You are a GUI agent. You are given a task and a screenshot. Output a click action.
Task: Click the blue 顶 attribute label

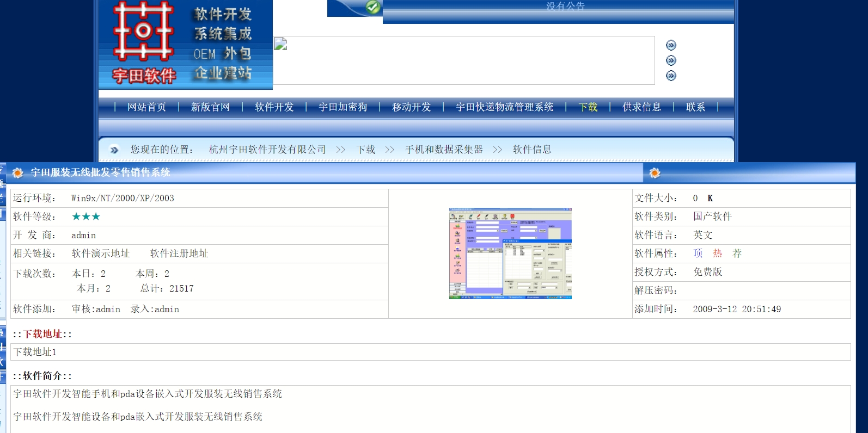pos(698,253)
